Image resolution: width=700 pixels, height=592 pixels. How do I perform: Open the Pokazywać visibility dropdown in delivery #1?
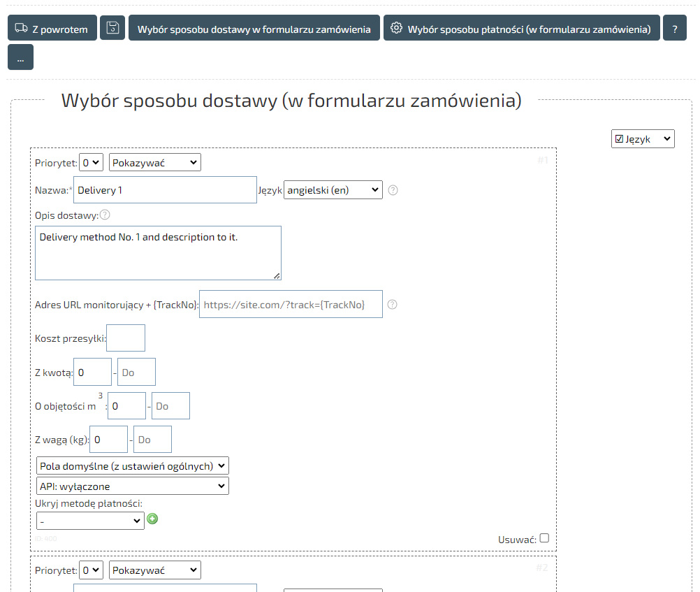click(x=154, y=163)
